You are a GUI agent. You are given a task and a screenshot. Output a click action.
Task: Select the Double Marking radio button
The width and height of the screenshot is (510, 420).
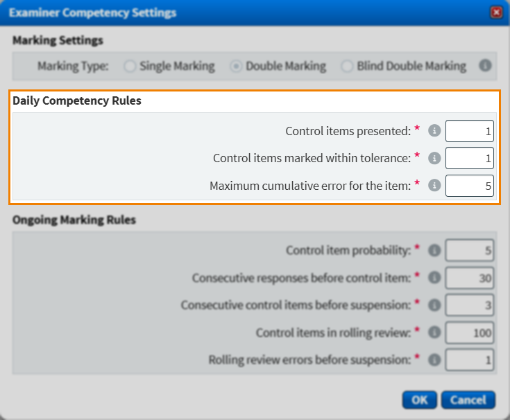(x=236, y=67)
